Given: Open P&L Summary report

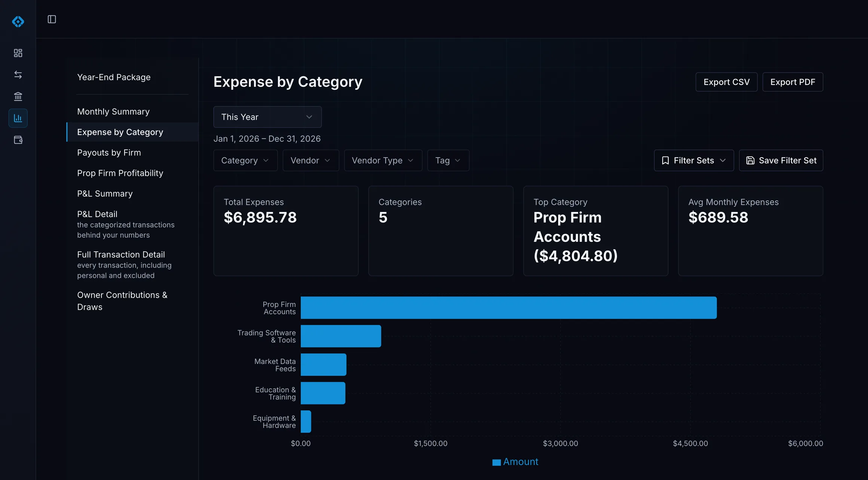Looking at the screenshot, I should pyautogui.click(x=105, y=194).
